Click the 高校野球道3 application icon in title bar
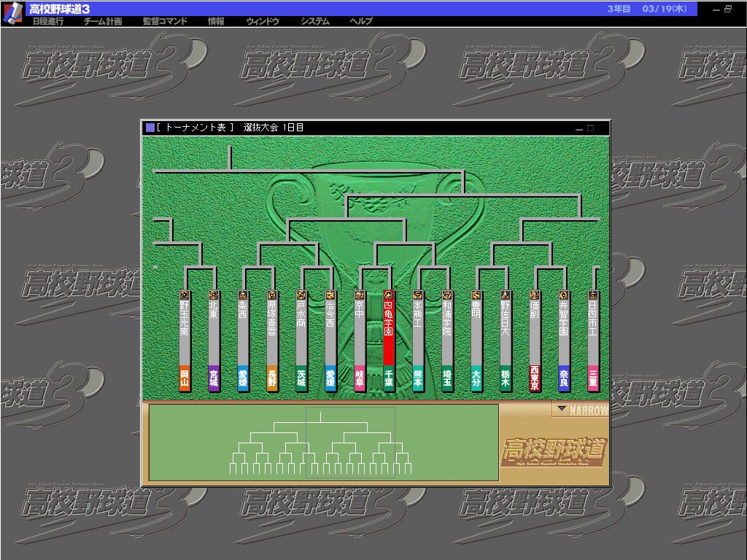 point(13,12)
